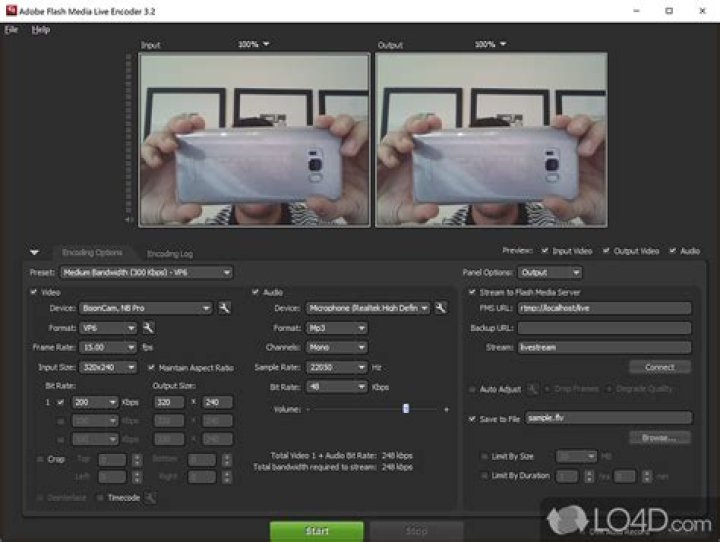Click the Timecode settings wrench icon
The width and height of the screenshot is (720, 542).
150,497
